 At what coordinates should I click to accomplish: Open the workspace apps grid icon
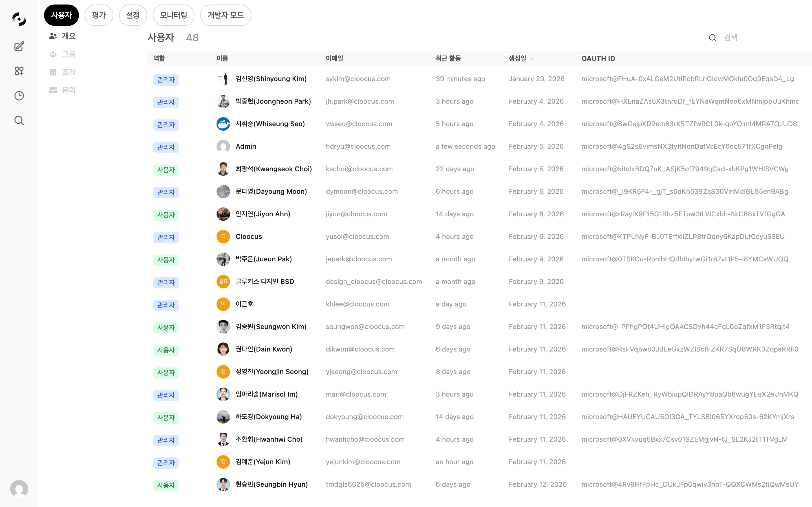coord(19,71)
